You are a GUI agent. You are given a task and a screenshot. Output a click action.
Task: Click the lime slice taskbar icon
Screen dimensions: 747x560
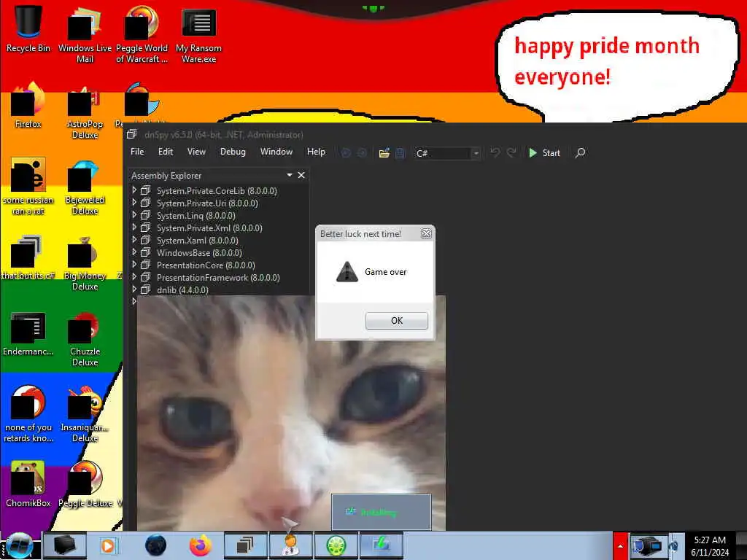click(336, 545)
